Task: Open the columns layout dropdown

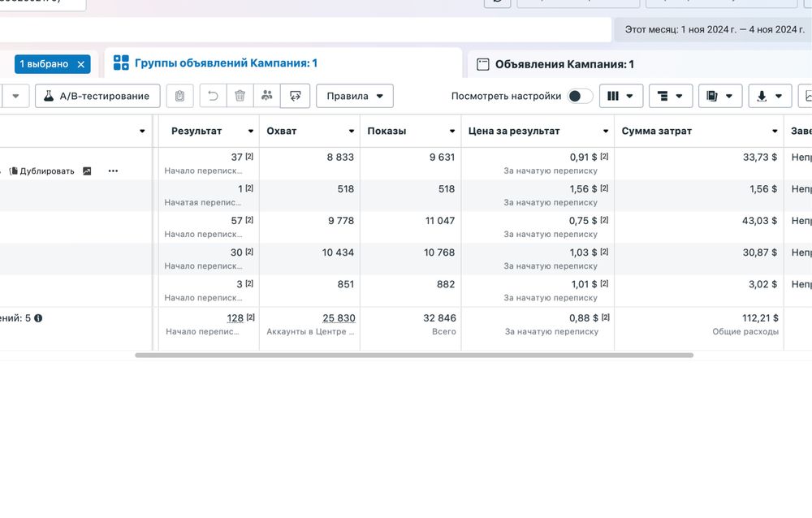Action: pyautogui.click(x=621, y=96)
